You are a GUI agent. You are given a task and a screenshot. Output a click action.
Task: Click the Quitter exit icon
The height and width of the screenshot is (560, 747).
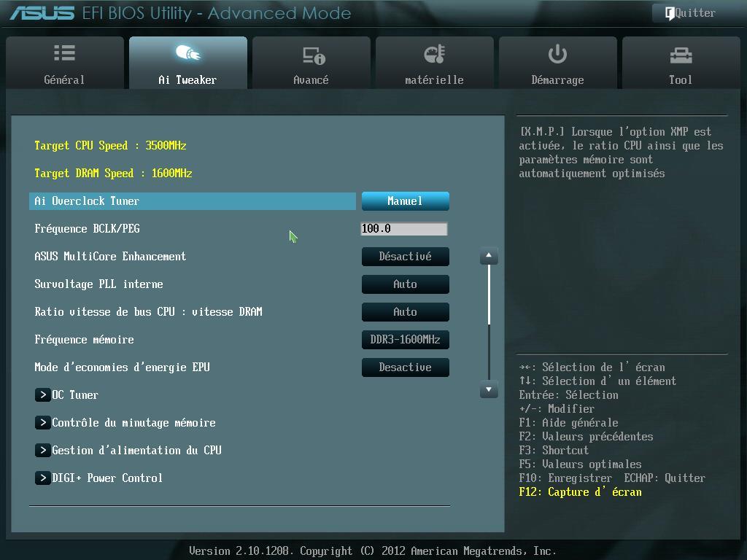click(x=670, y=13)
